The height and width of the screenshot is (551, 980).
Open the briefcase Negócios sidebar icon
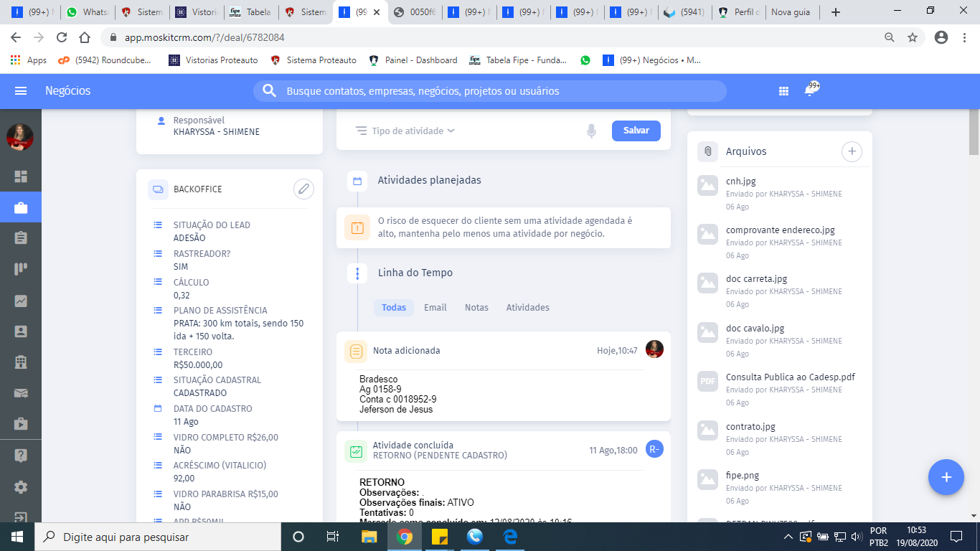click(x=21, y=208)
